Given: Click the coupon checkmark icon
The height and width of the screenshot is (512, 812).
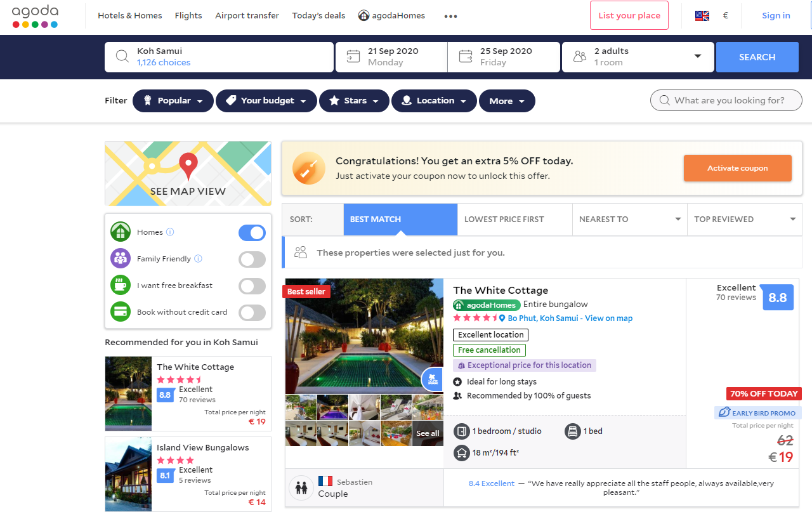Looking at the screenshot, I should 309,169.
